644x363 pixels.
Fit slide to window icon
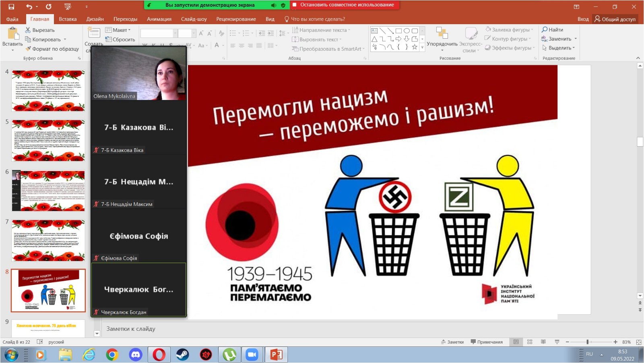(x=639, y=342)
